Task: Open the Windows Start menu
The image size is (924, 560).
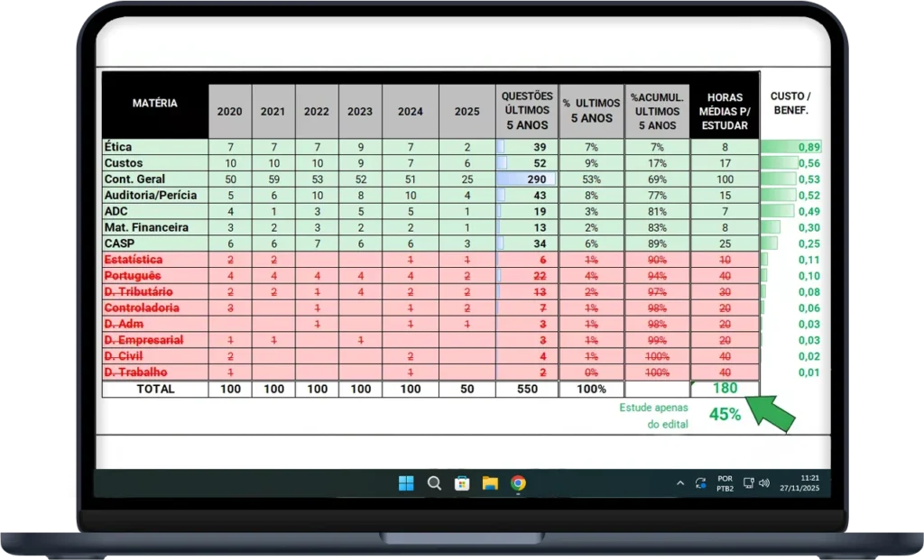Action: [406, 483]
